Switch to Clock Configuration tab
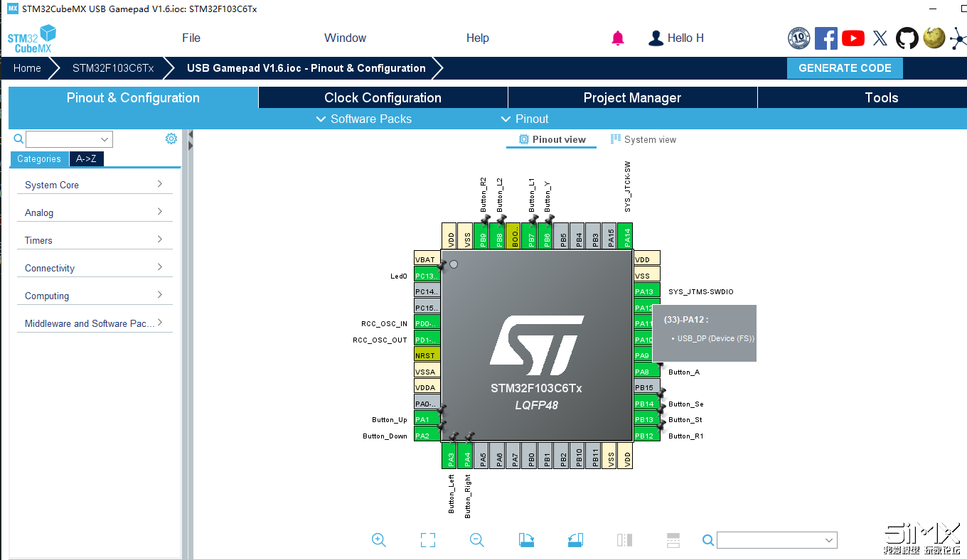Viewport: 967px width, 560px height. click(x=383, y=98)
